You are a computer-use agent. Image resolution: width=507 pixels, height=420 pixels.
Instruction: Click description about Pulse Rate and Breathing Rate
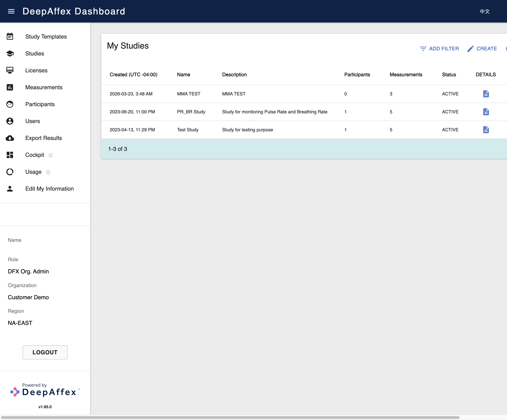coord(275,112)
